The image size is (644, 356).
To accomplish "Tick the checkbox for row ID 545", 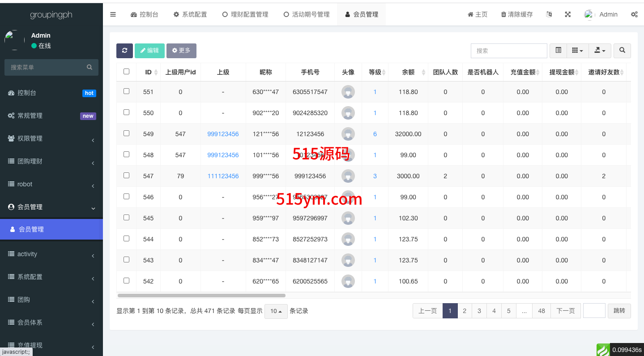I will tap(126, 218).
